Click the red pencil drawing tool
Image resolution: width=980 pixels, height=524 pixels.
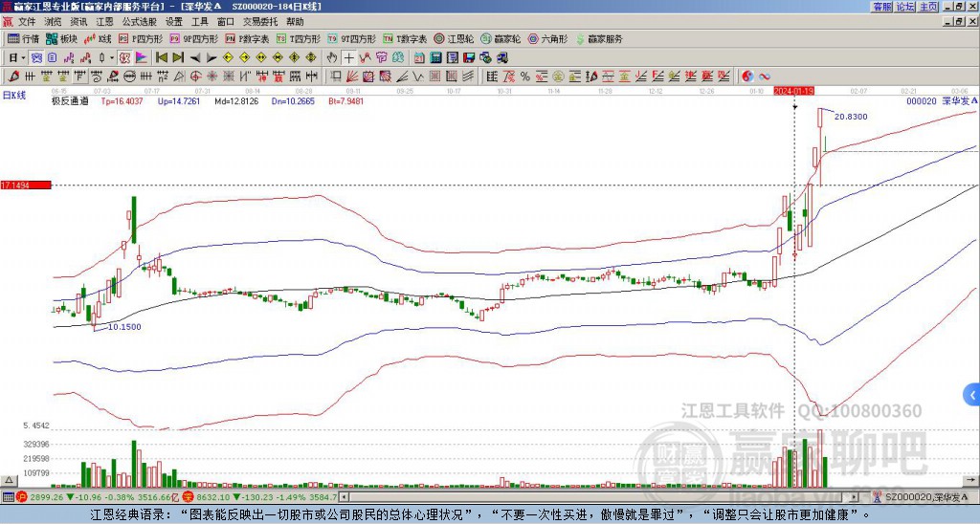click(13, 76)
